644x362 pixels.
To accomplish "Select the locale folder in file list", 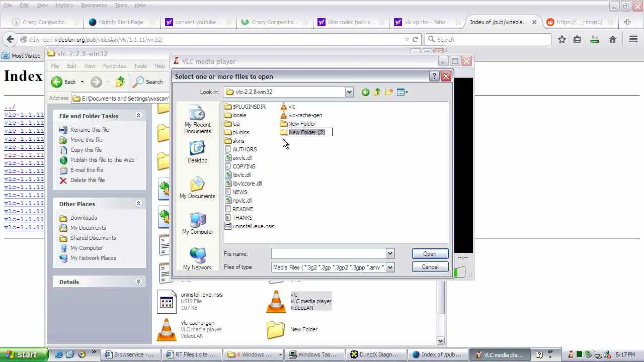I will point(235,115).
